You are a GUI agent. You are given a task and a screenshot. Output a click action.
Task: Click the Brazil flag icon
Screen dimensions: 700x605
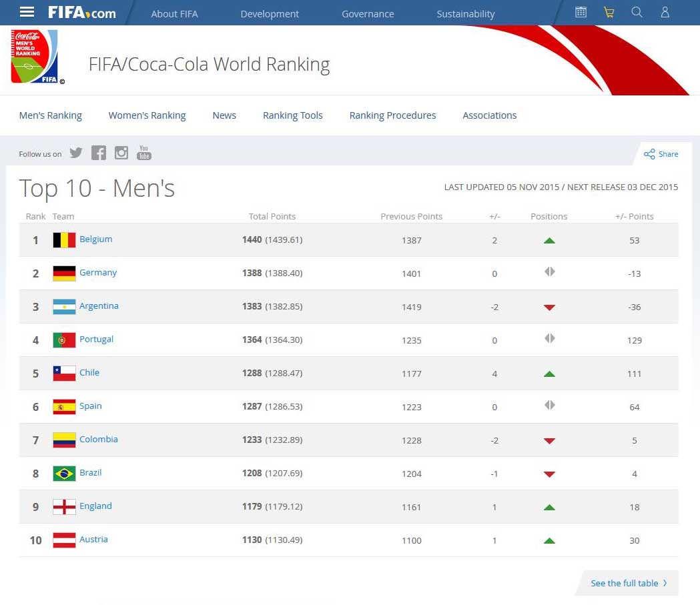pos(64,474)
